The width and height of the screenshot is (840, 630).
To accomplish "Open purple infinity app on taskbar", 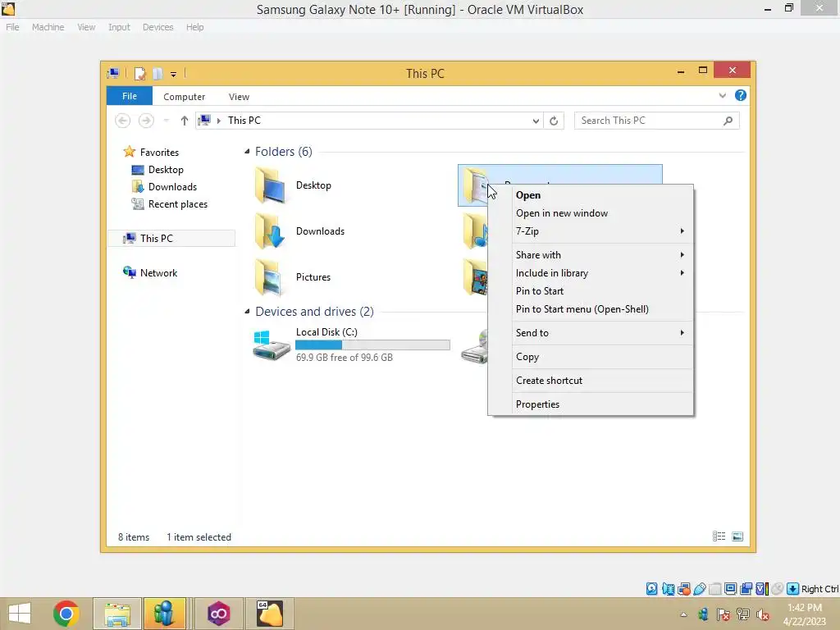I will (218, 614).
